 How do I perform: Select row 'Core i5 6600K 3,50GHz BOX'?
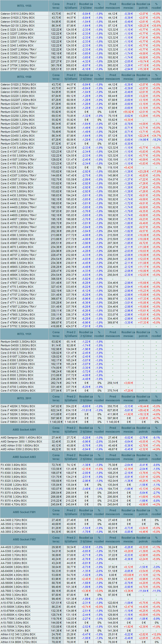(x=81, y=383)
